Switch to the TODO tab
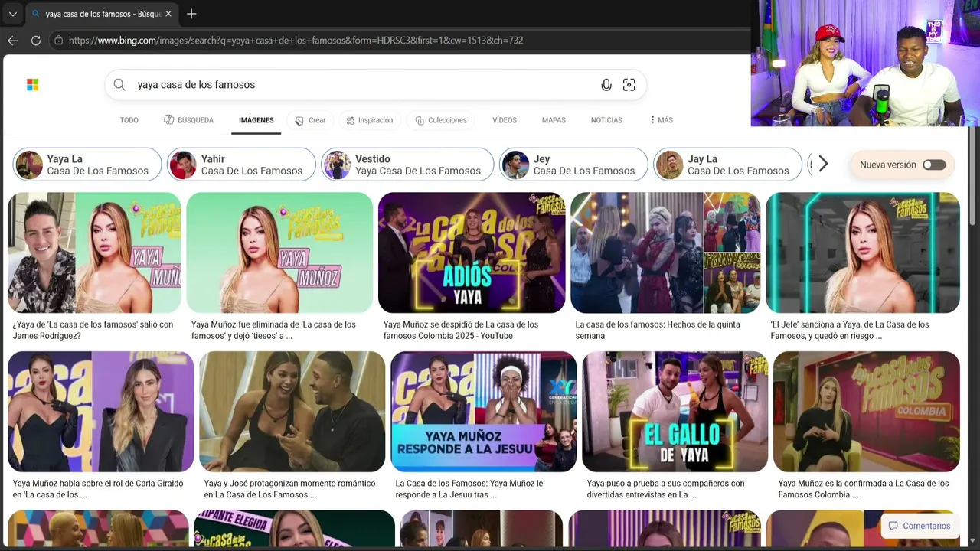Image resolution: width=980 pixels, height=551 pixels. (129, 120)
